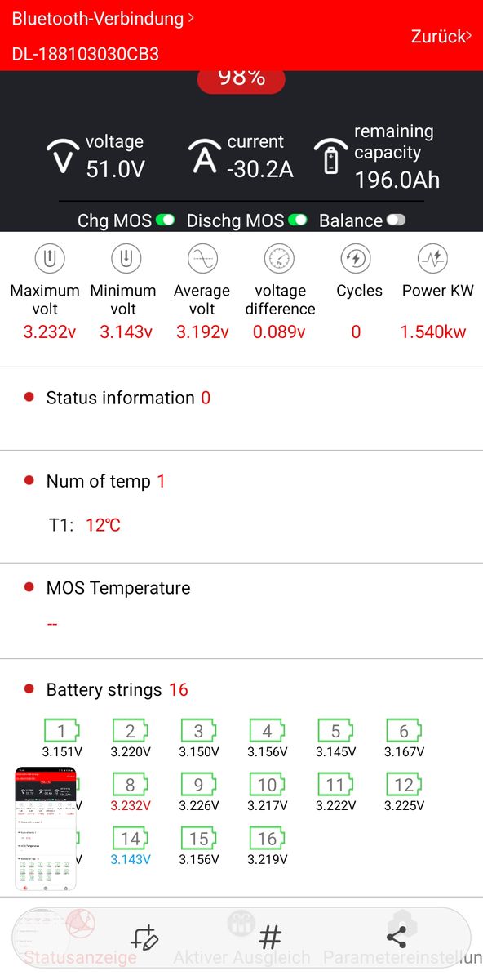
Task: Enable the Balance switch
Action: (396, 220)
